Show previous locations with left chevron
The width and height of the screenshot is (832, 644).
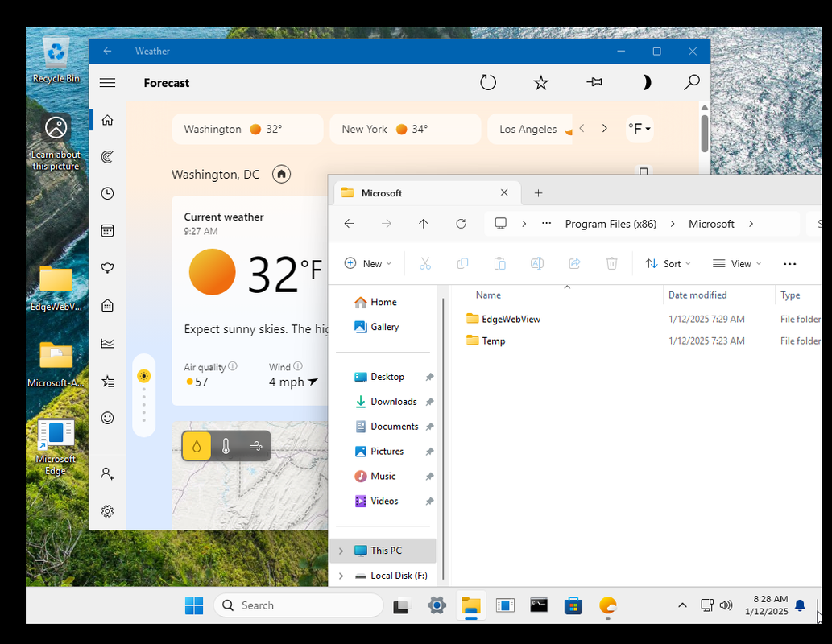click(582, 128)
